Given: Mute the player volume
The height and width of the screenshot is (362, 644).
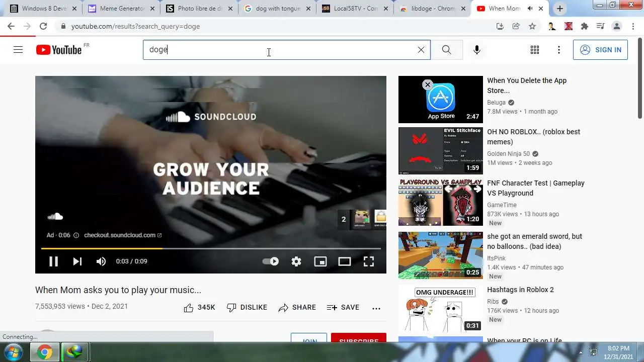Looking at the screenshot, I should pyautogui.click(x=101, y=261).
